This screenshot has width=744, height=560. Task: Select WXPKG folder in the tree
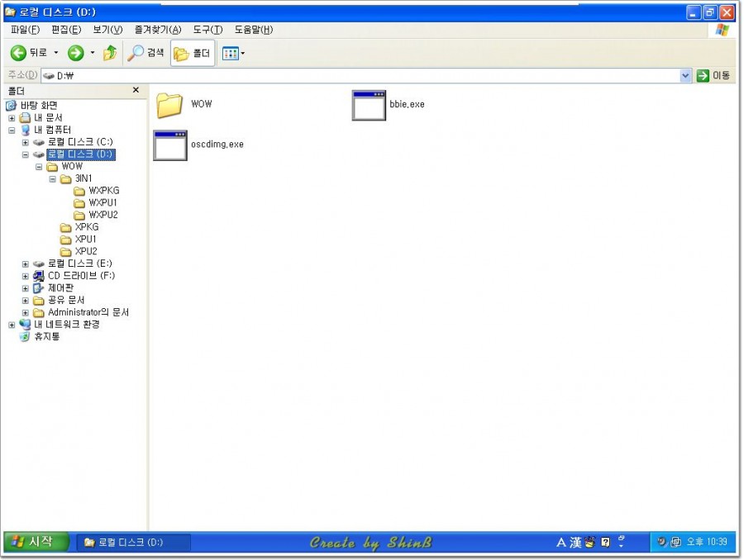coord(104,191)
